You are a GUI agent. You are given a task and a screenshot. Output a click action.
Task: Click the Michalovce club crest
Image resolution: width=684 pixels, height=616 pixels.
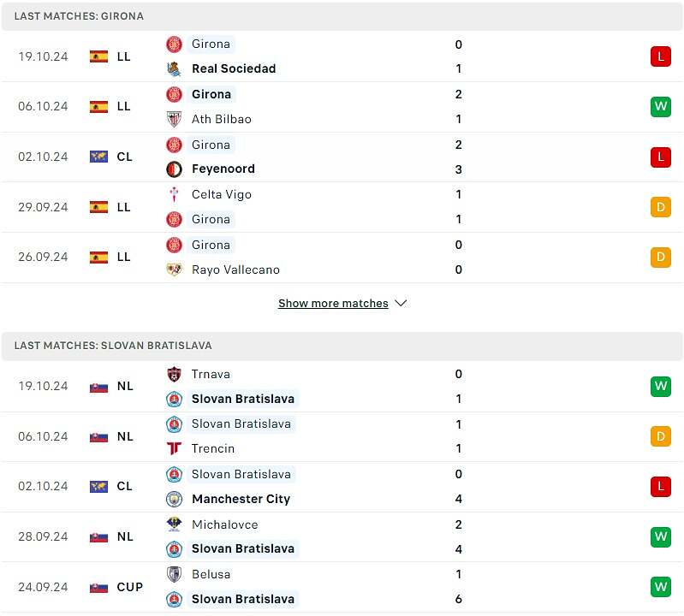(174, 524)
